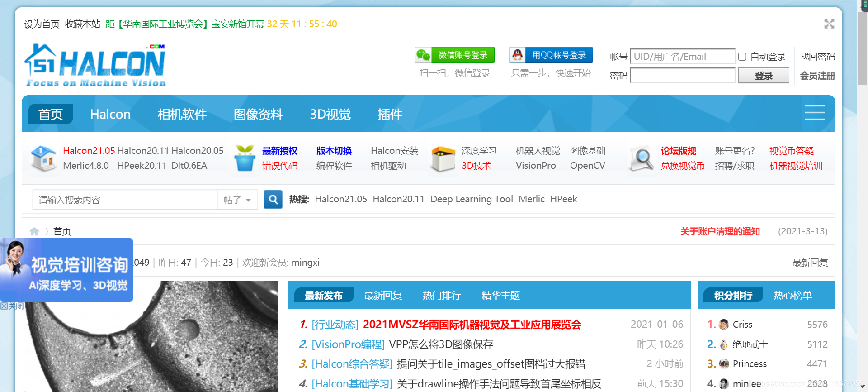
Task: Click the fullscreen expand icon at top right
Action: [829, 24]
